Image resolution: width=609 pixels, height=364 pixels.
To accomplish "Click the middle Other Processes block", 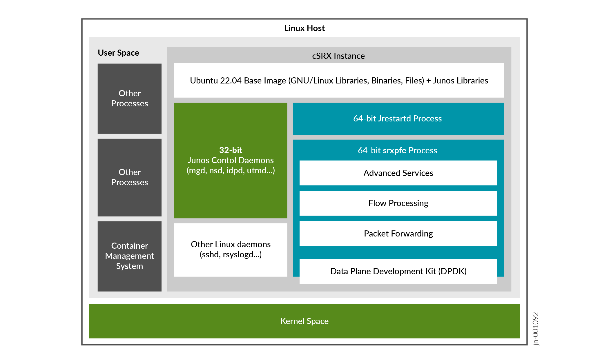I will 129,177.
